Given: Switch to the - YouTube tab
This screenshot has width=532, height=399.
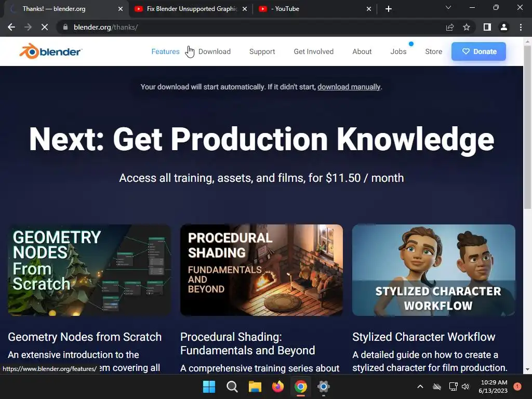Looking at the screenshot, I should pyautogui.click(x=315, y=9).
